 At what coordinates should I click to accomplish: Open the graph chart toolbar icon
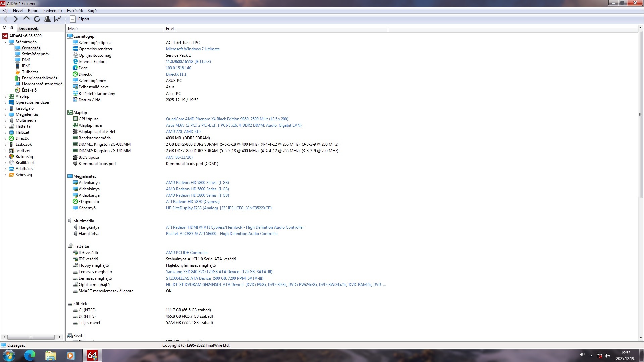coord(58,19)
